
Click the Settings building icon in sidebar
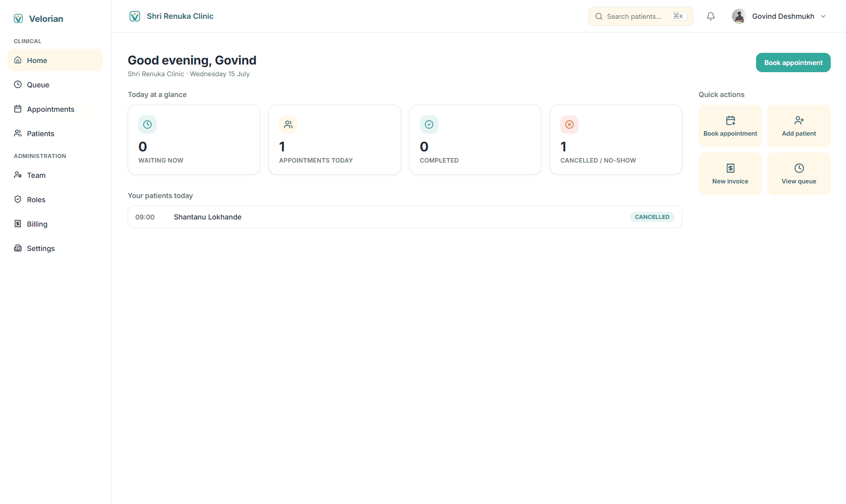[x=18, y=248]
